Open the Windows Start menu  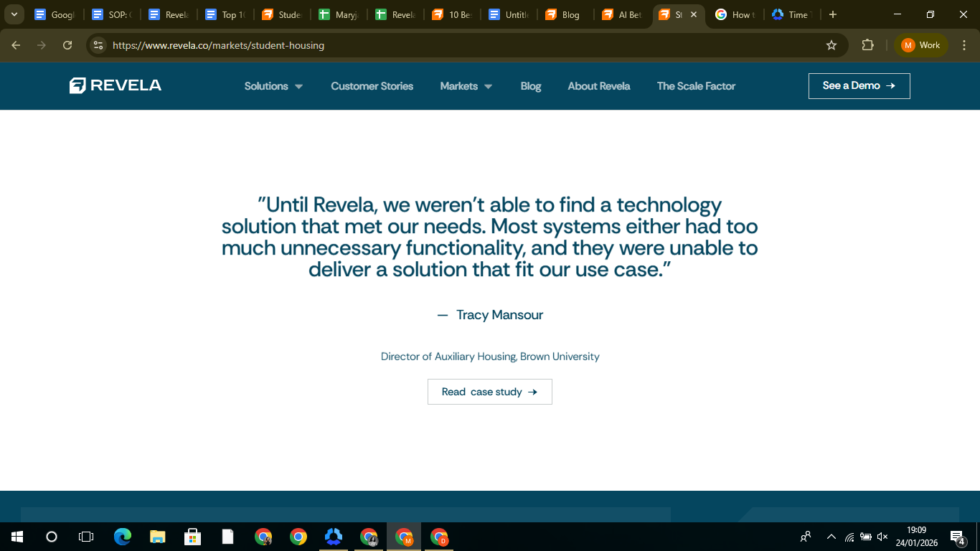tap(17, 537)
